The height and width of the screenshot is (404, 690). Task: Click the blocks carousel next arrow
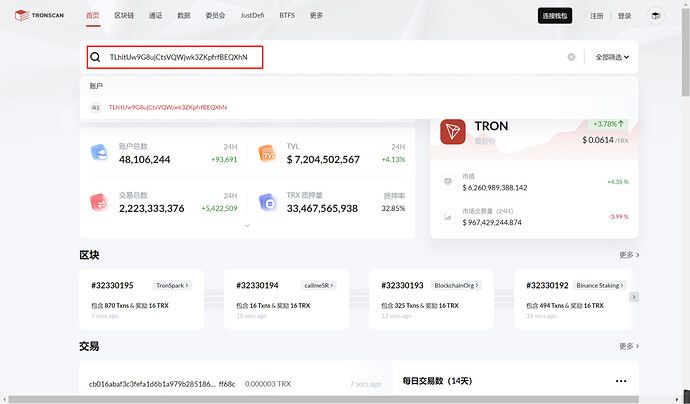(634, 297)
